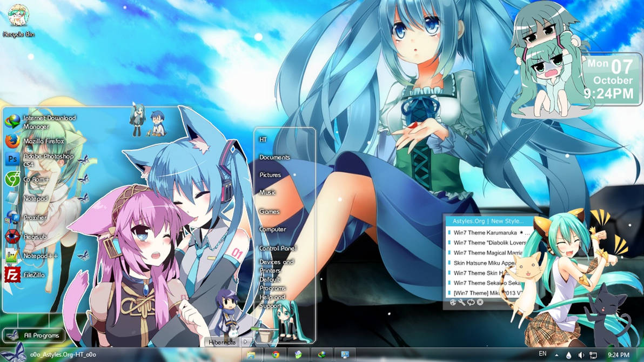Open 'Win7 Theme Magical Marria' feed item
644x362 pixels.
coord(488,253)
